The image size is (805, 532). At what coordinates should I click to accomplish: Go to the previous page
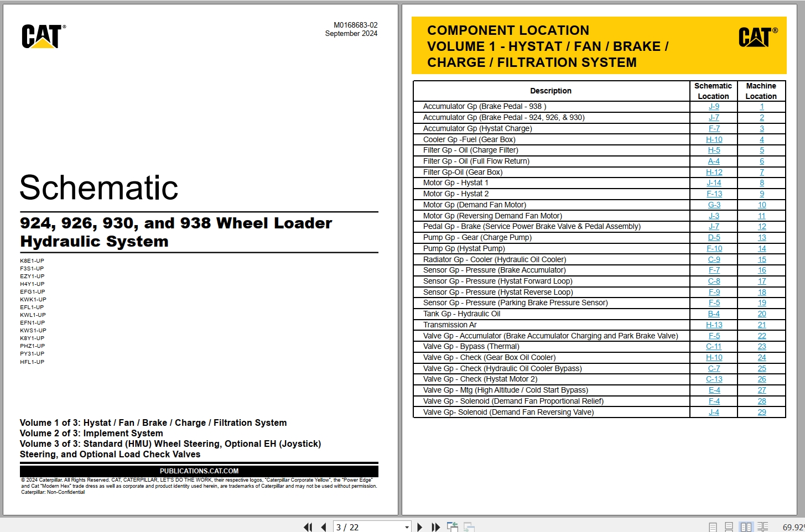coord(324,527)
